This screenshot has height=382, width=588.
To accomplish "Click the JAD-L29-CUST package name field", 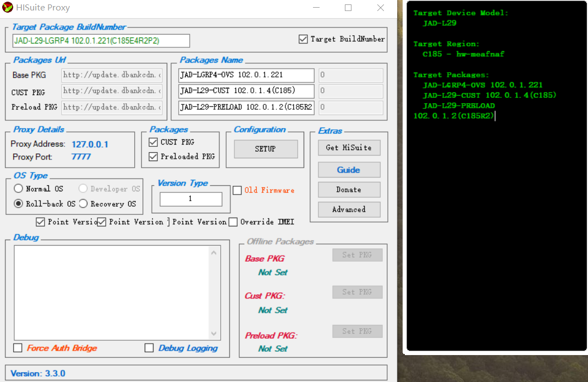I will 246,91.
